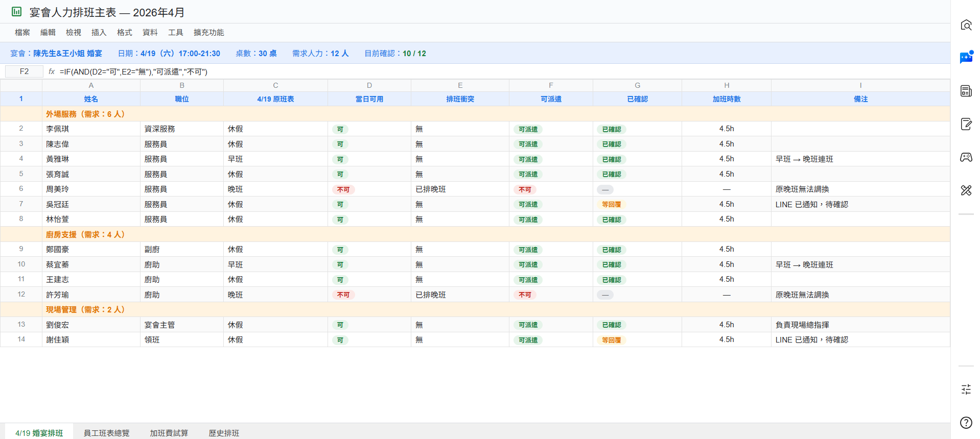This screenshot has height=439, width=980.
Task: Click the 加班時數 header cell
Action: 727,99
